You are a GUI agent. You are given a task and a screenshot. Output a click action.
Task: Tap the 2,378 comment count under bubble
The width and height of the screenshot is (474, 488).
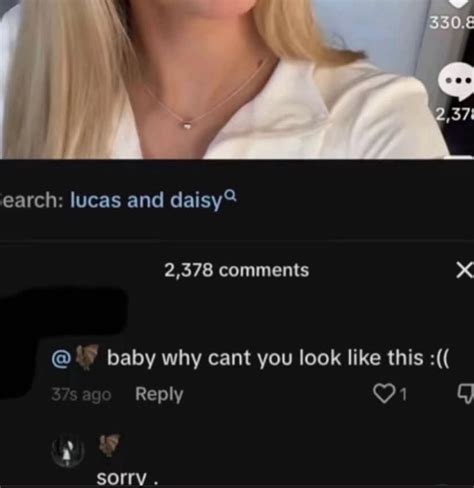(454, 115)
